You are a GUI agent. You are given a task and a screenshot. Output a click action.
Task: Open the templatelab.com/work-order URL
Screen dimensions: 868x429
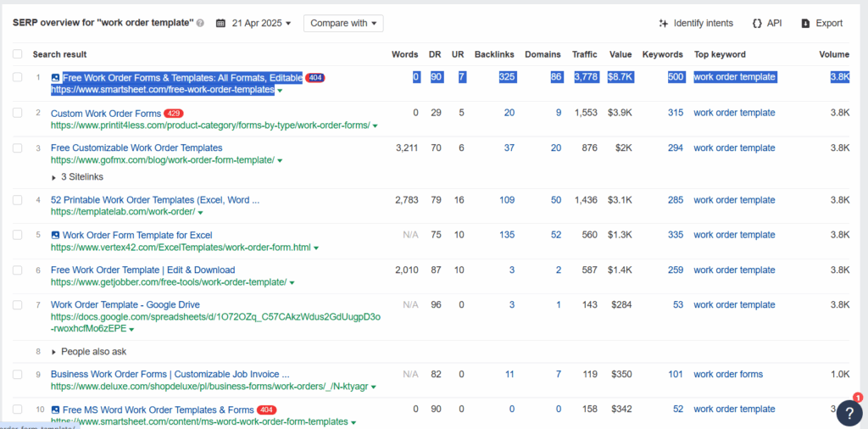pos(123,212)
